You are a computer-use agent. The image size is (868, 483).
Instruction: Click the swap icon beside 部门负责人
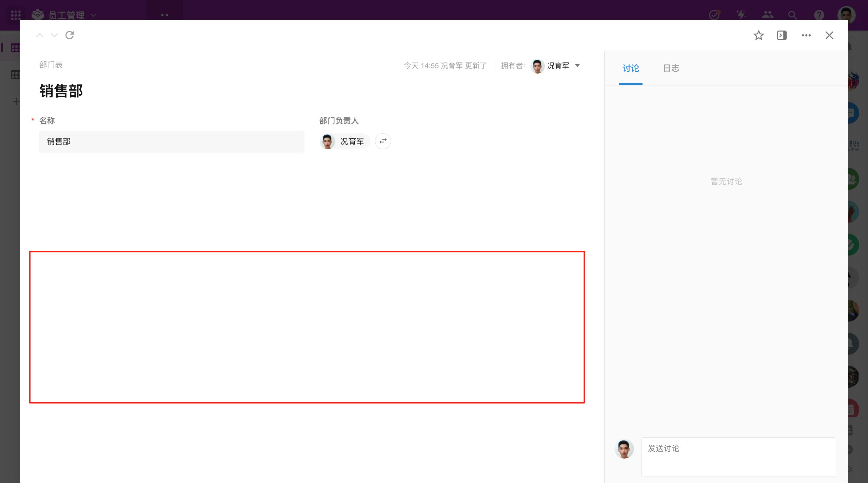tap(383, 141)
